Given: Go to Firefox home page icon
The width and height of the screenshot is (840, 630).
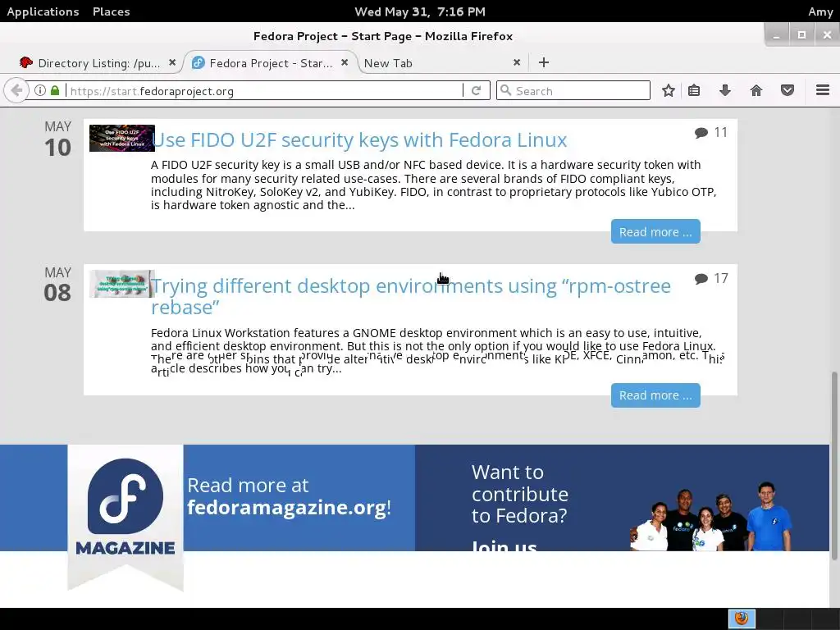Looking at the screenshot, I should click(x=756, y=90).
